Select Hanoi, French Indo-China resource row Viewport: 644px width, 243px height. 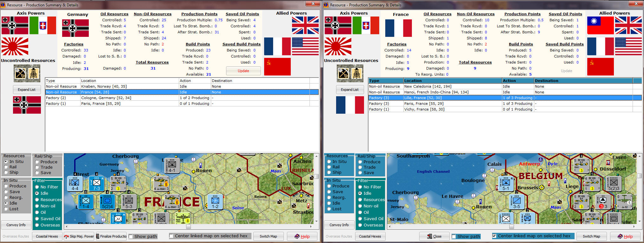(505, 92)
